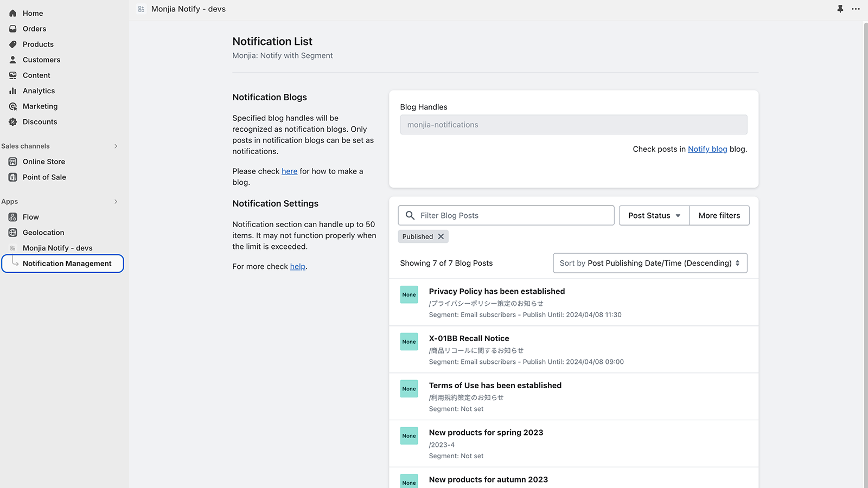
Task: Open the Customers section
Action: click(x=41, y=60)
